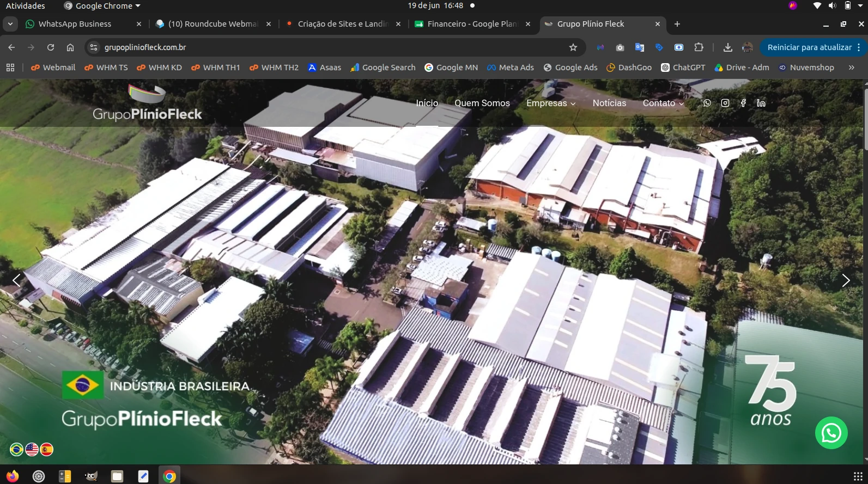Open the Facebook icon in site header

[743, 103]
